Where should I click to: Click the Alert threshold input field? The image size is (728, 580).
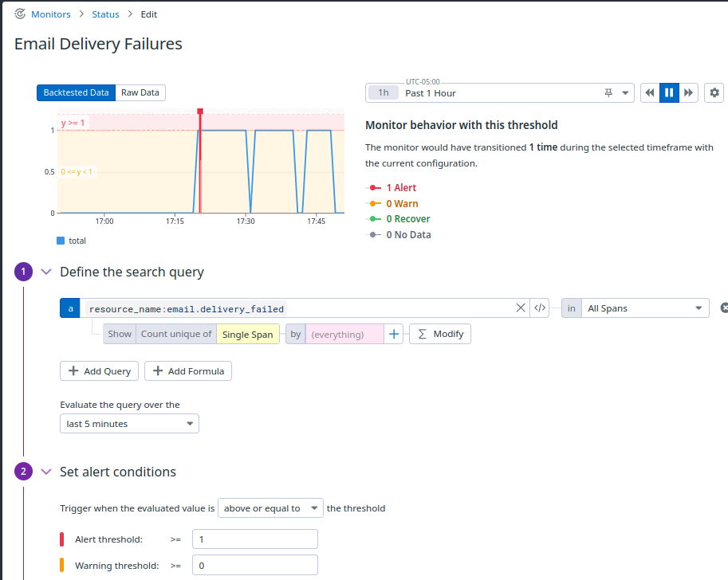click(255, 539)
